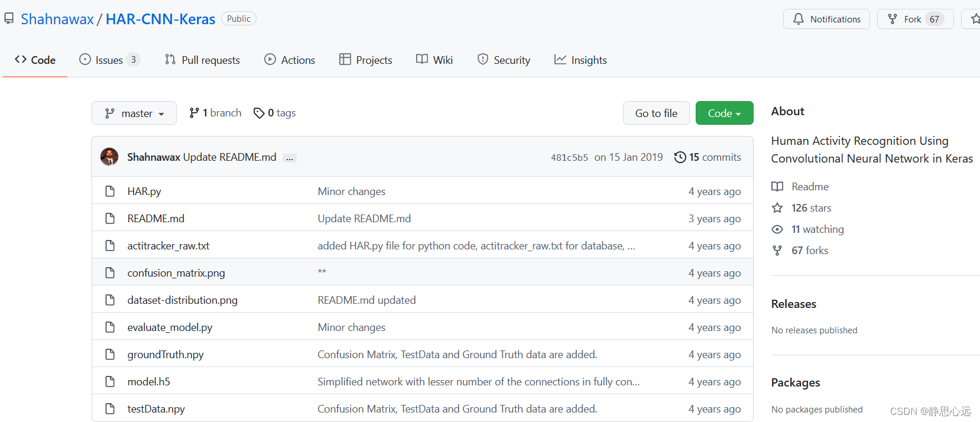Image resolution: width=980 pixels, height=422 pixels.
Task: Open the actitracker_raw.txt file
Action: 168,246
